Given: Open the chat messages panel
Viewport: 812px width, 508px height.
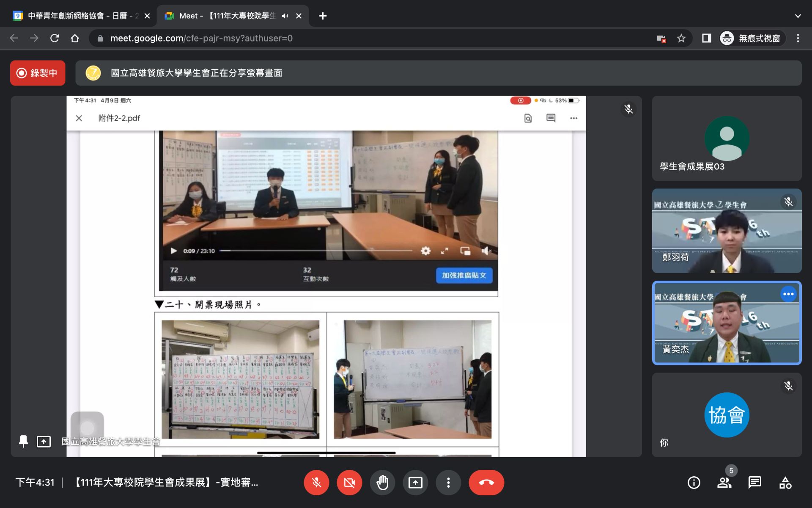Looking at the screenshot, I should pyautogui.click(x=754, y=483).
